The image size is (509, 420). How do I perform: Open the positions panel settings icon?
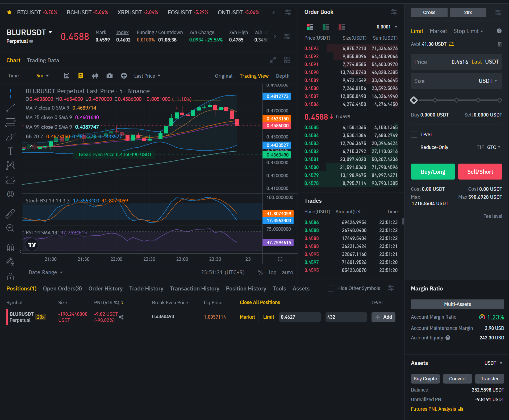point(391,288)
